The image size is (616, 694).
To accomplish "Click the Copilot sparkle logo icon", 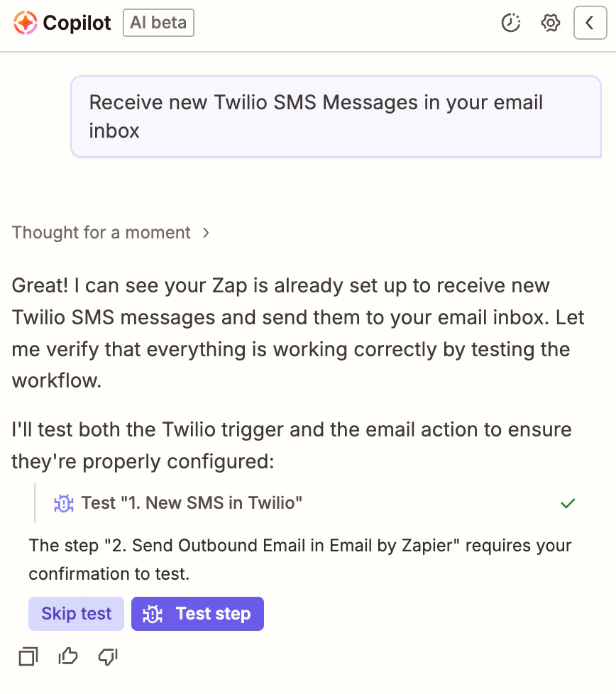I will click(25, 23).
